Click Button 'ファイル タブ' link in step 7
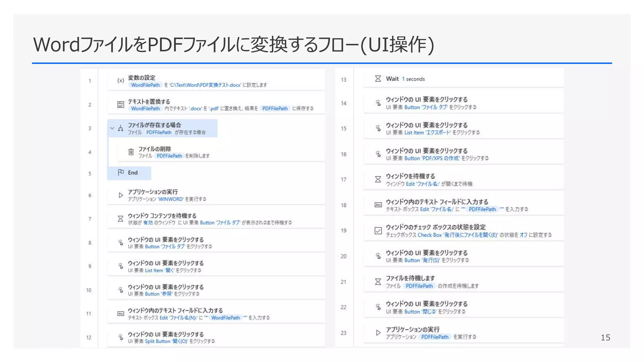644x362 pixels. [x=220, y=223]
